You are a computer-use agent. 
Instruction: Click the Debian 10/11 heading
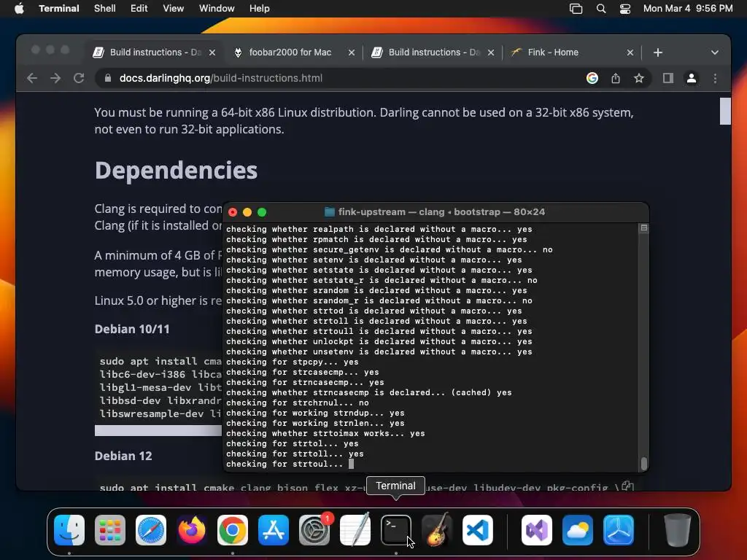(132, 329)
